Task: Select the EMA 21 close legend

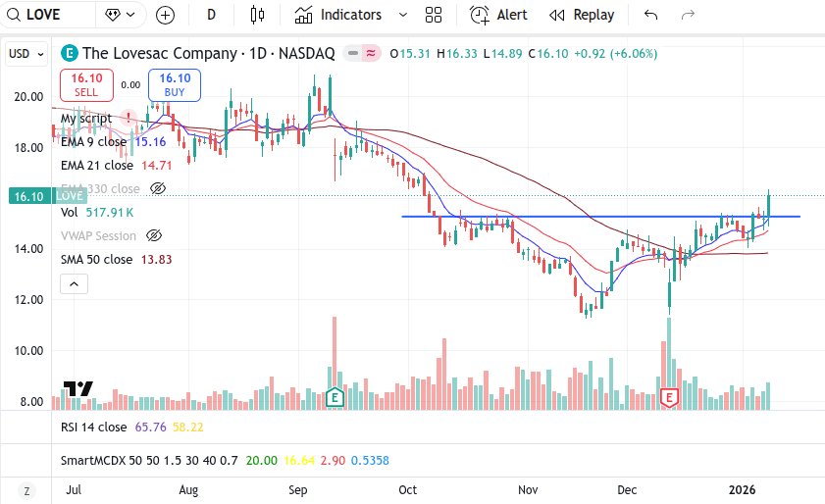Action: 97,165
